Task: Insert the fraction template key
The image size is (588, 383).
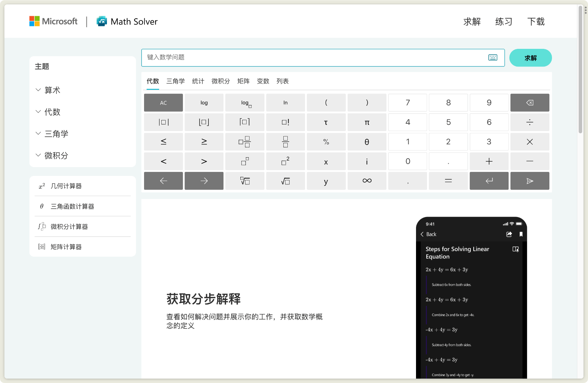Action: pyautogui.click(x=285, y=142)
